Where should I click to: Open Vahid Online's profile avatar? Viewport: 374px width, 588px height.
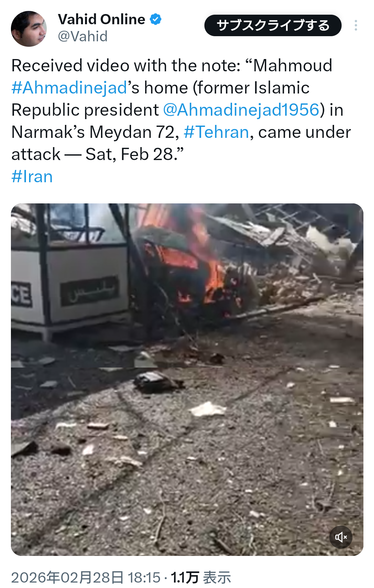point(29,29)
